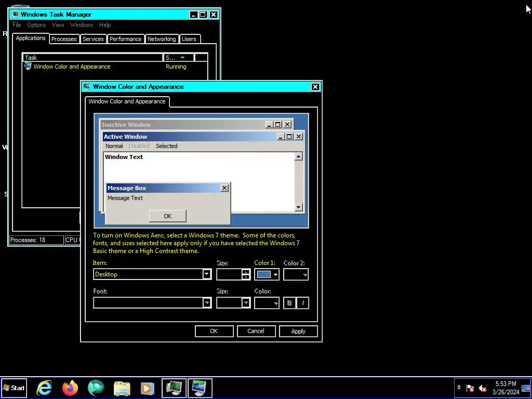
Task: Open View menu in Task Manager
Action: (x=58, y=25)
